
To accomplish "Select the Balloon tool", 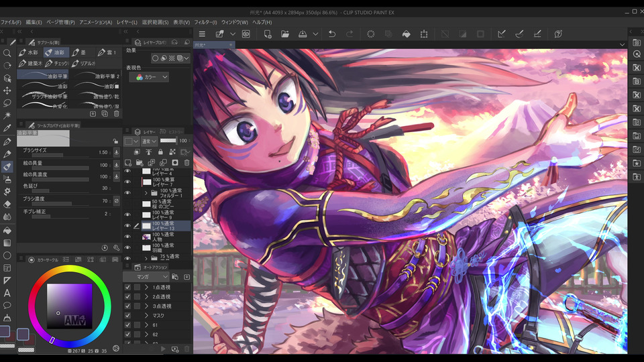I will [x=7, y=305].
